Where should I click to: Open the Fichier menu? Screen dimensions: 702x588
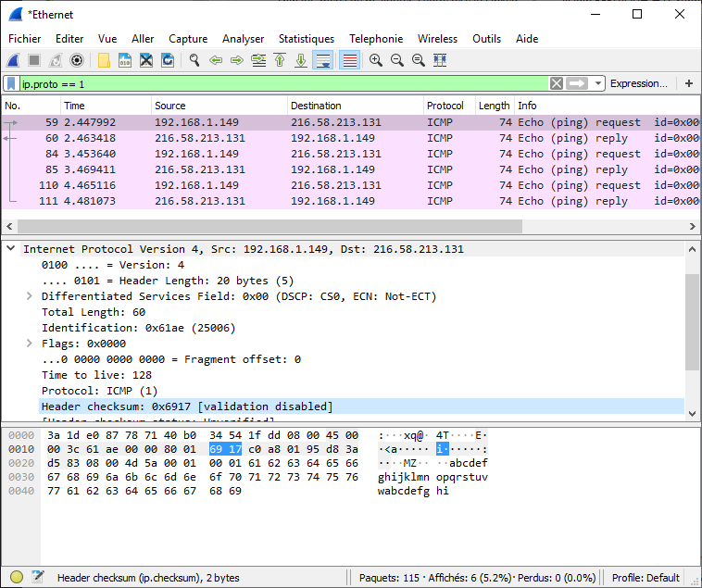point(25,39)
